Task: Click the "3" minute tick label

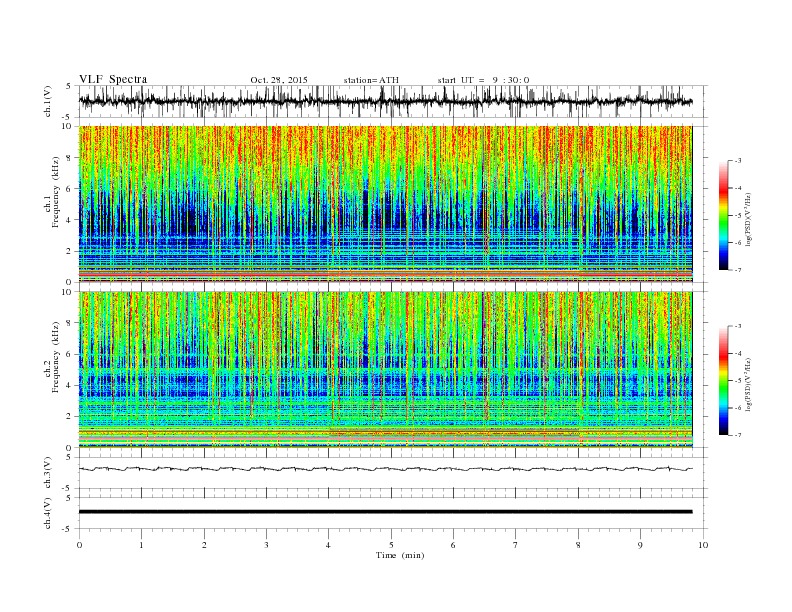Action: click(x=267, y=545)
